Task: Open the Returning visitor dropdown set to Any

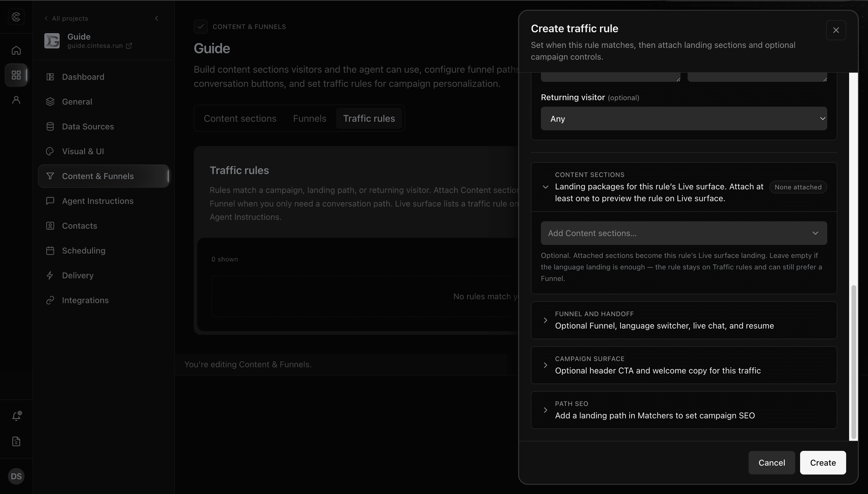Action: pos(683,119)
